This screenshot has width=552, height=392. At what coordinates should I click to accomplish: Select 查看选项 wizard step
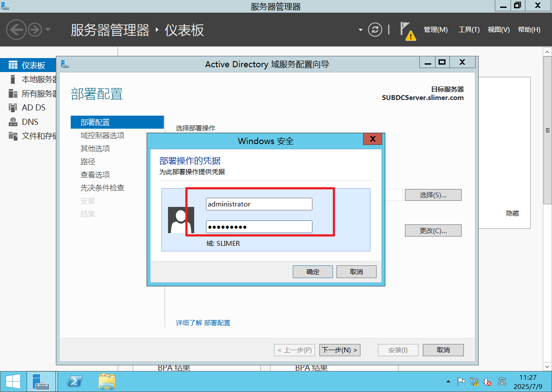95,175
